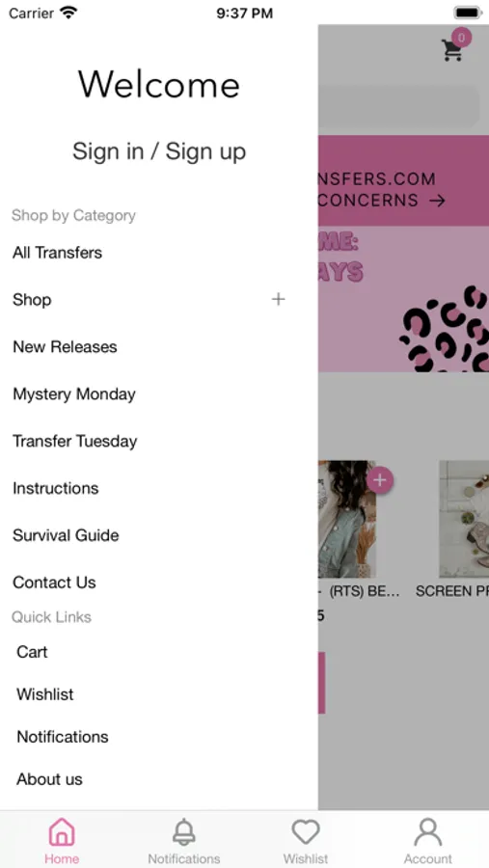Tap Sign in / Sign up
489x868 pixels.
[159, 151]
